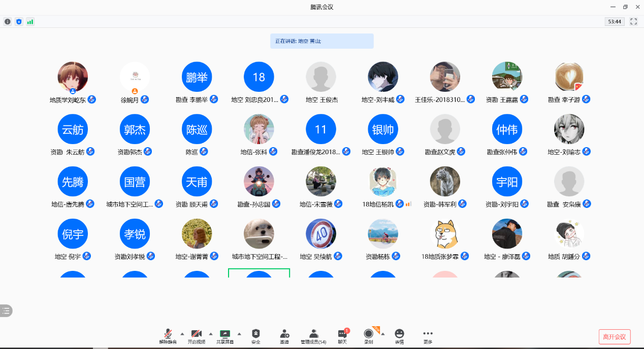Click the red 离开会议 button

pyautogui.click(x=615, y=337)
